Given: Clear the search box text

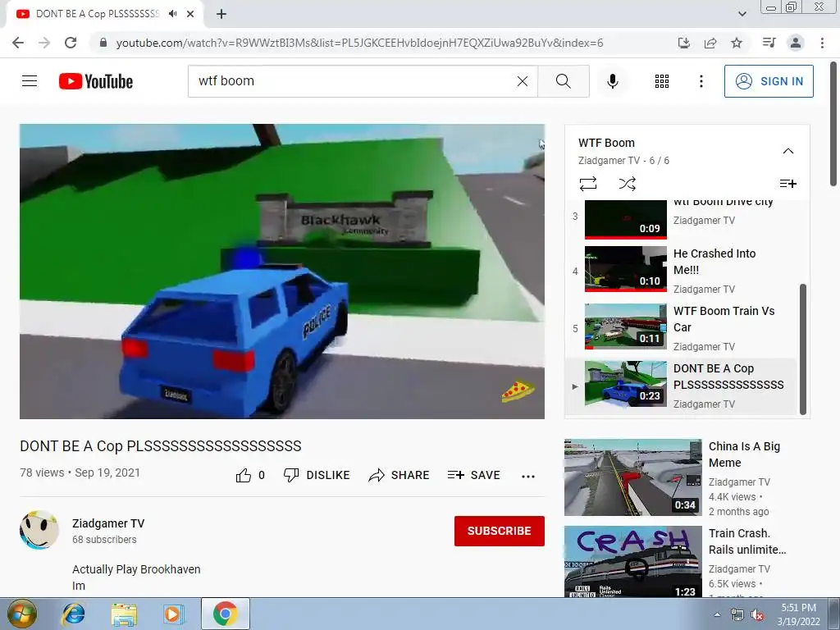Looking at the screenshot, I should (x=523, y=81).
